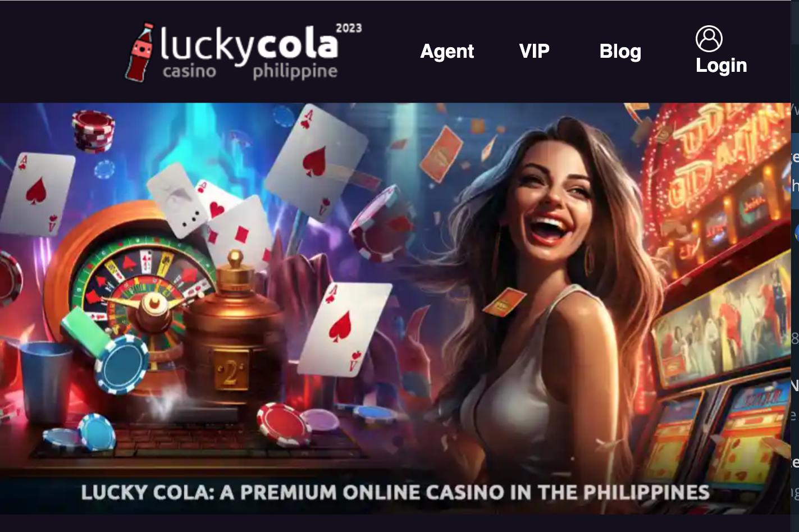Click the casino philippine tagline under the logo
This screenshot has height=532, width=799.
pyautogui.click(x=250, y=72)
